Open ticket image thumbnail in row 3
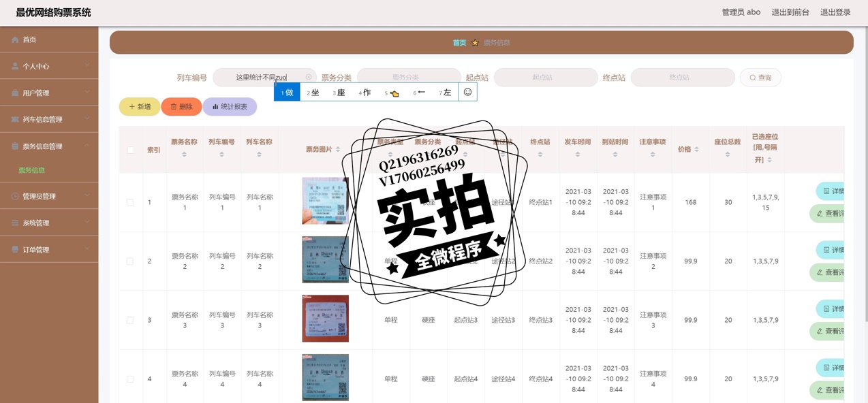Screen dimensions: 868x403 (325, 319)
